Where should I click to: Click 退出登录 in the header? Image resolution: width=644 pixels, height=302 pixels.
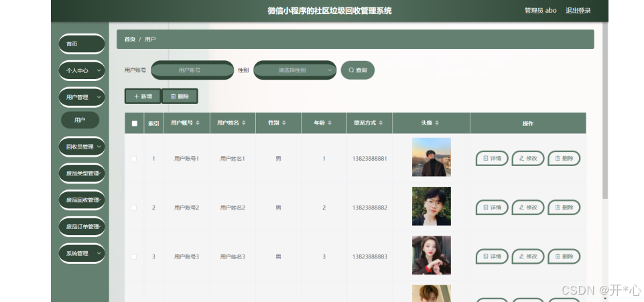(578, 11)
